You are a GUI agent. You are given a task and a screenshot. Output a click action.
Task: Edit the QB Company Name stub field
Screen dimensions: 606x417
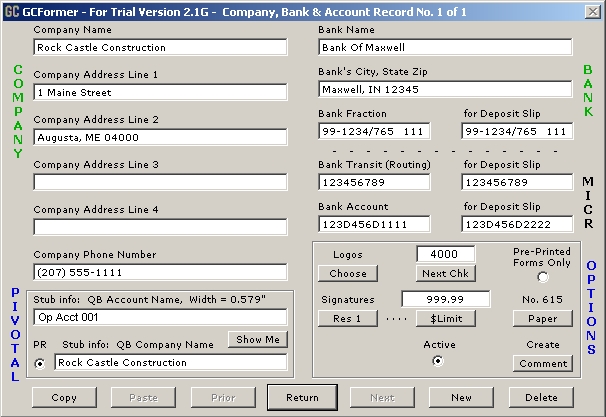[171, 362]
